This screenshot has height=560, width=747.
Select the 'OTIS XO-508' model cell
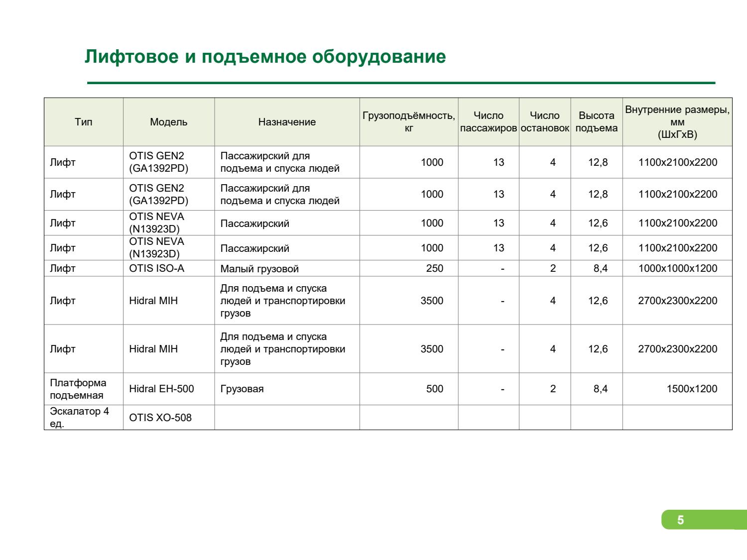(x=160, y=418)
